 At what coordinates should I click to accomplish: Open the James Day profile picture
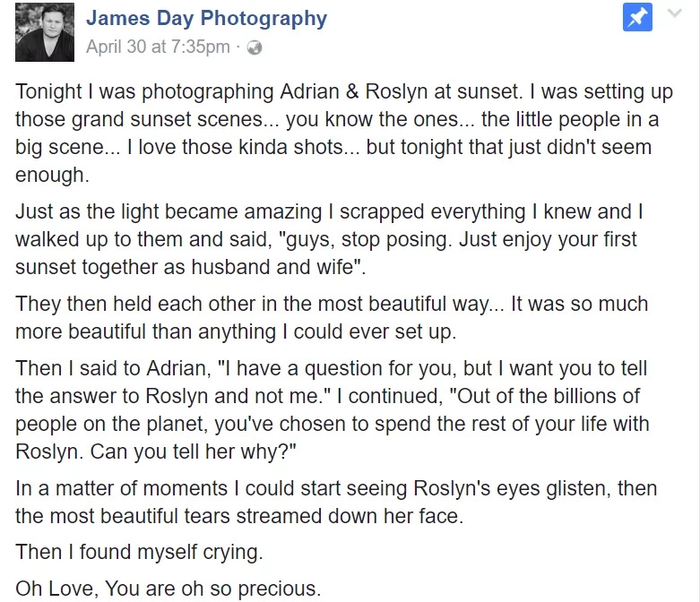(x=45, y=31)
